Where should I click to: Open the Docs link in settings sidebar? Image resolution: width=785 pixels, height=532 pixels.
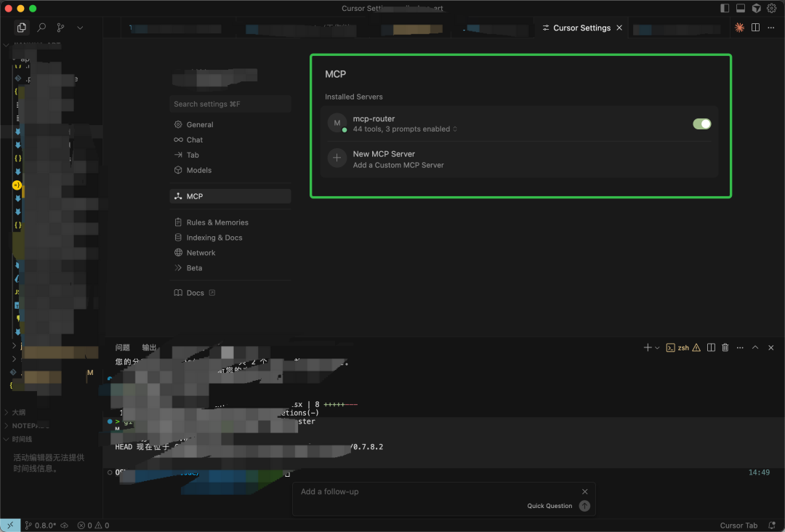[x=195, y=293]
